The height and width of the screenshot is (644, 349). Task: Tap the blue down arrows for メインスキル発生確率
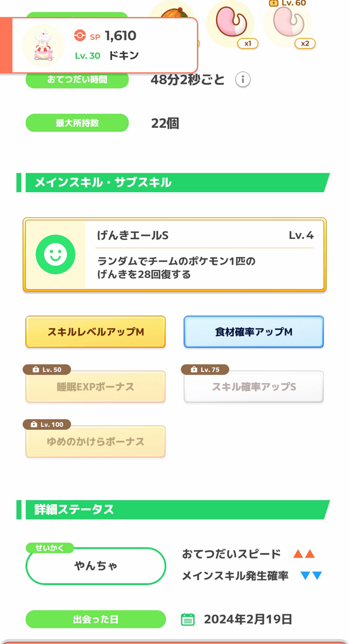[311, 576]
